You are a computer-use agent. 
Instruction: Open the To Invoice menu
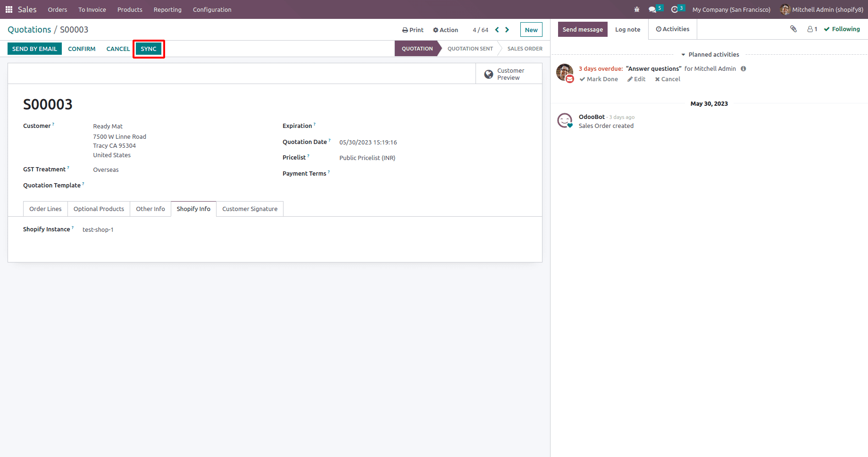click(92, 9)
